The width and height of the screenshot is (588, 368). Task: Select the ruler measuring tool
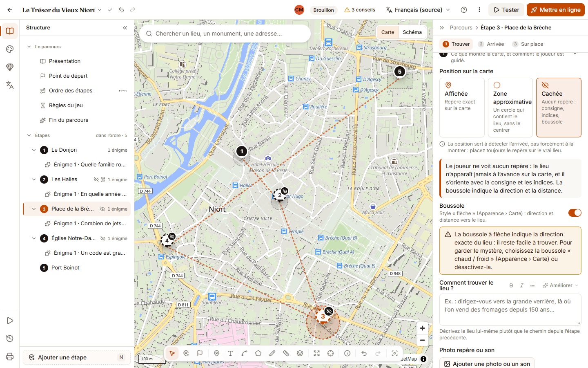pyautogui.click(x=286, y=353)
